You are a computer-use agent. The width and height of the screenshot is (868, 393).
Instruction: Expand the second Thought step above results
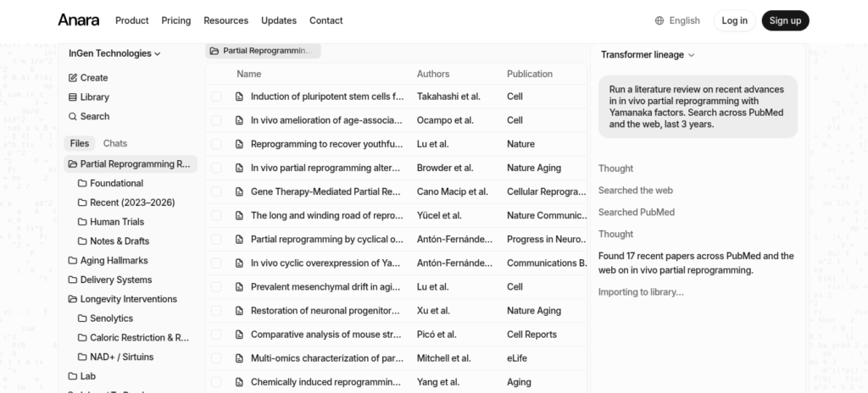click(615, 234)
